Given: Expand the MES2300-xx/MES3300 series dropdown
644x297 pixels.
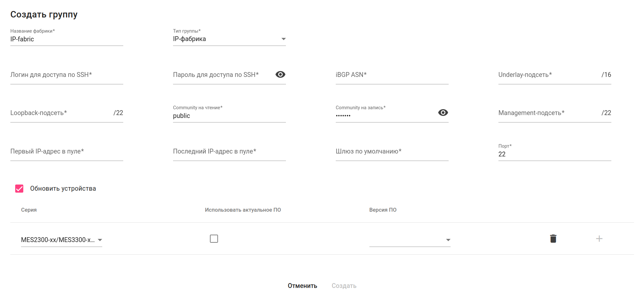Looking at the screenshot, I should tap(61, 240).
